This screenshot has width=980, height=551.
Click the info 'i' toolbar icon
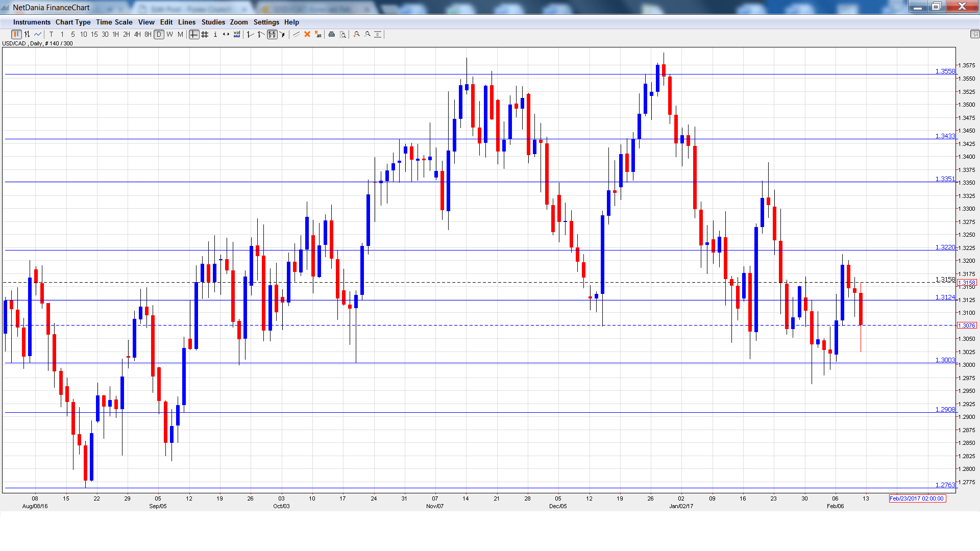click(215, 35)
